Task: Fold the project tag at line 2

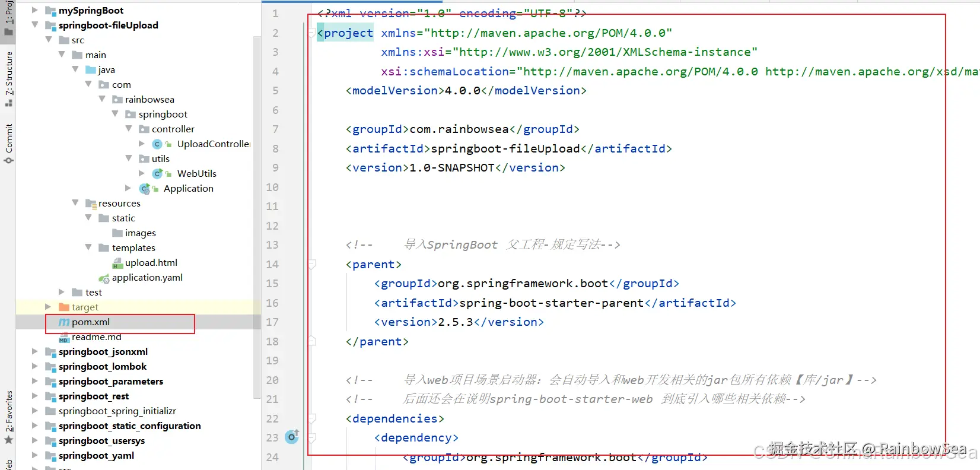Action: pos(311,33)
